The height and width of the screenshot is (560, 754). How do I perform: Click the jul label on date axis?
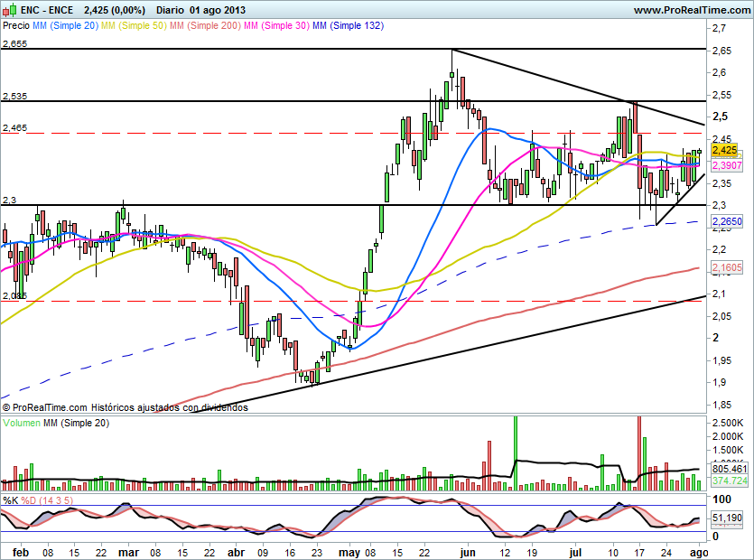coord(575,552)
